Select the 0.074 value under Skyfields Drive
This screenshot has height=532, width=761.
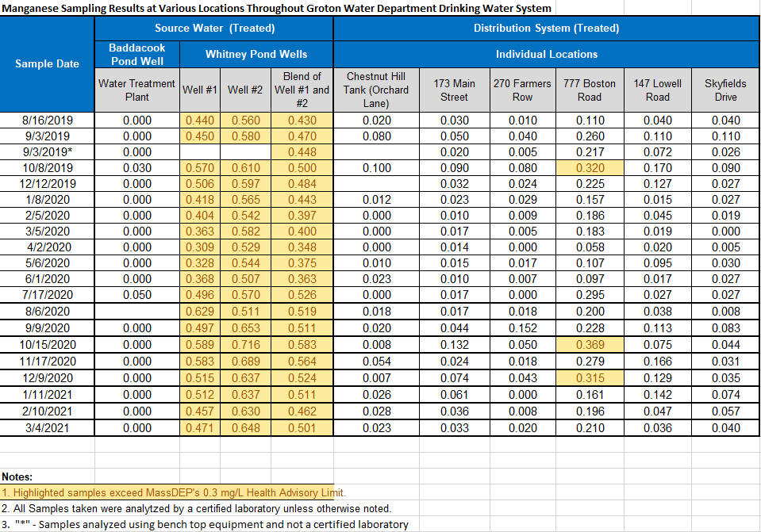click(x=725, y=395)
